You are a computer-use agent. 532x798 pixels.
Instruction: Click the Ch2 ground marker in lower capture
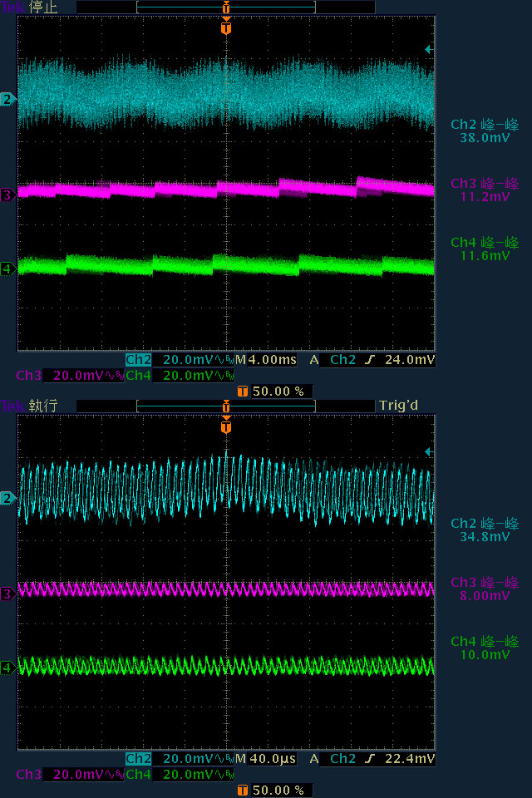click(7, 498)
